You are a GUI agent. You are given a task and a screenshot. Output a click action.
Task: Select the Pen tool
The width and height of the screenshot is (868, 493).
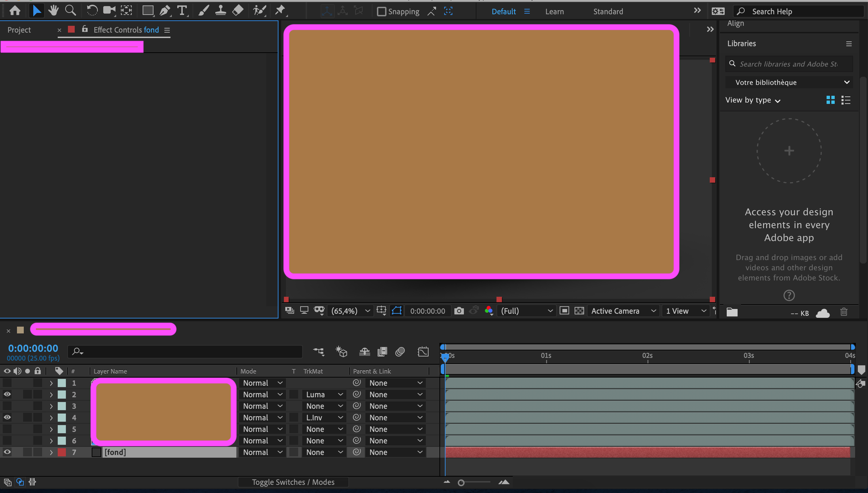pyautogui.click(x=165, y=11)
